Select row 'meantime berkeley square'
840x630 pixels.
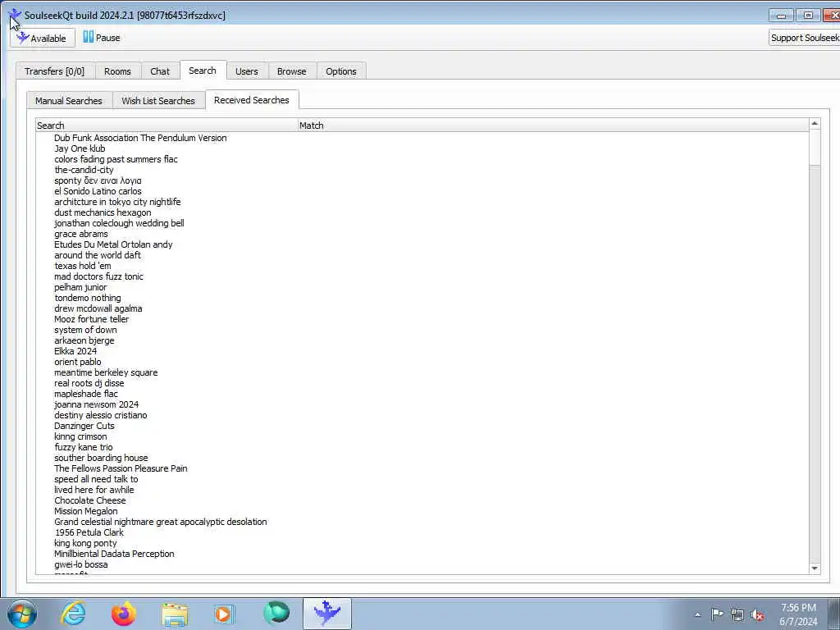click(106, 372)
